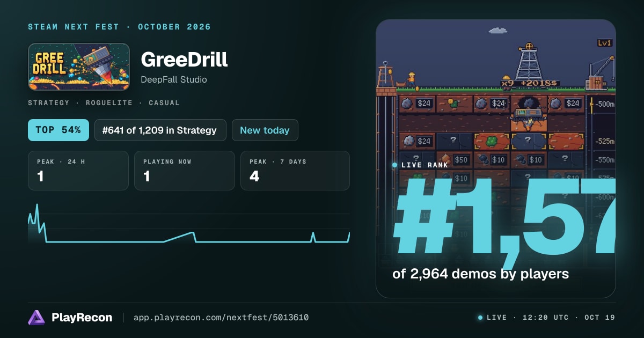Open the PLAYING NOW stat card
The height and width of the screenshot is (338, 644).
tap(185, 171)
